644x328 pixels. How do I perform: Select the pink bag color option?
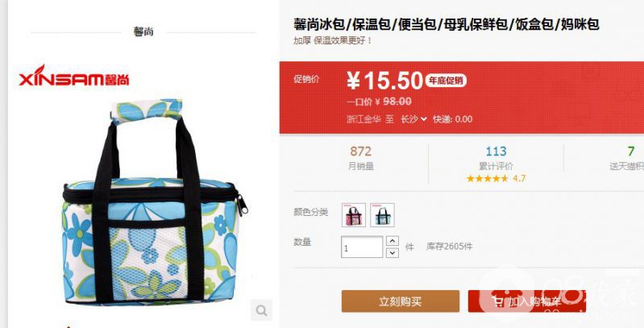[354, 214]
